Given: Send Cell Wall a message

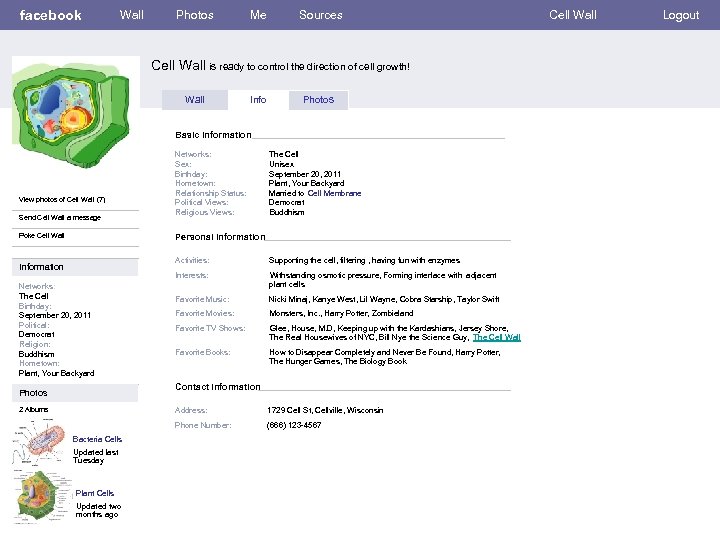Looking at the screenshot, I should point(60,217).
